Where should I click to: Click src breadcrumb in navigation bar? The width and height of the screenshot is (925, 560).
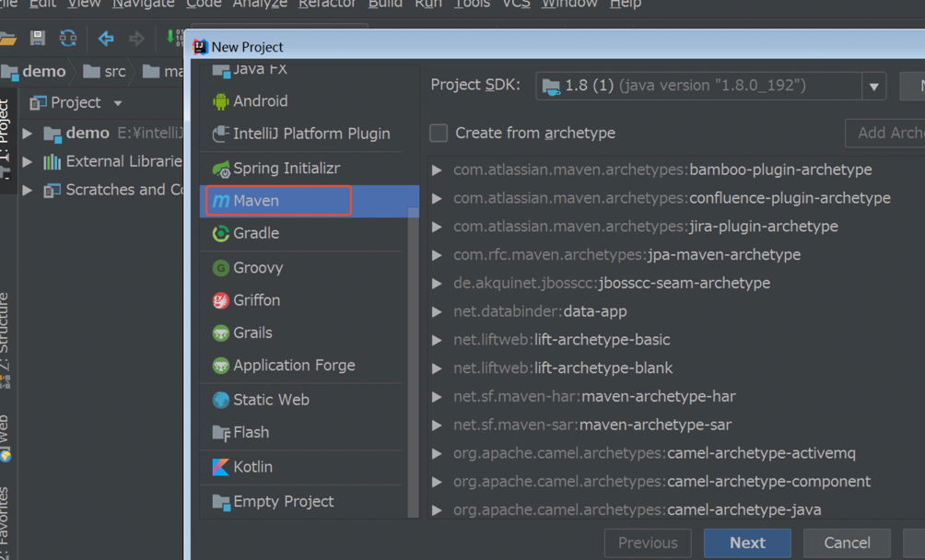[104, 71]
